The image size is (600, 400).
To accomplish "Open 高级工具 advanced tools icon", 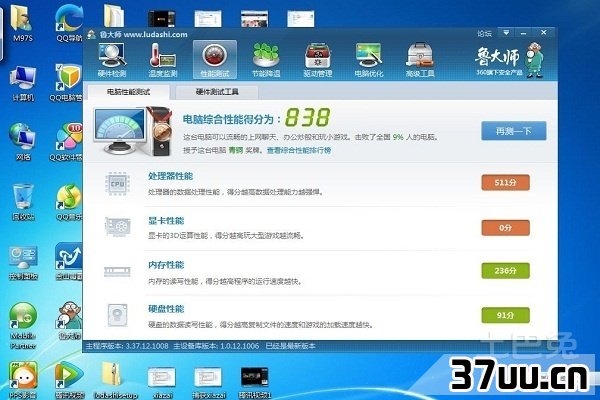I will pos(420,60).
